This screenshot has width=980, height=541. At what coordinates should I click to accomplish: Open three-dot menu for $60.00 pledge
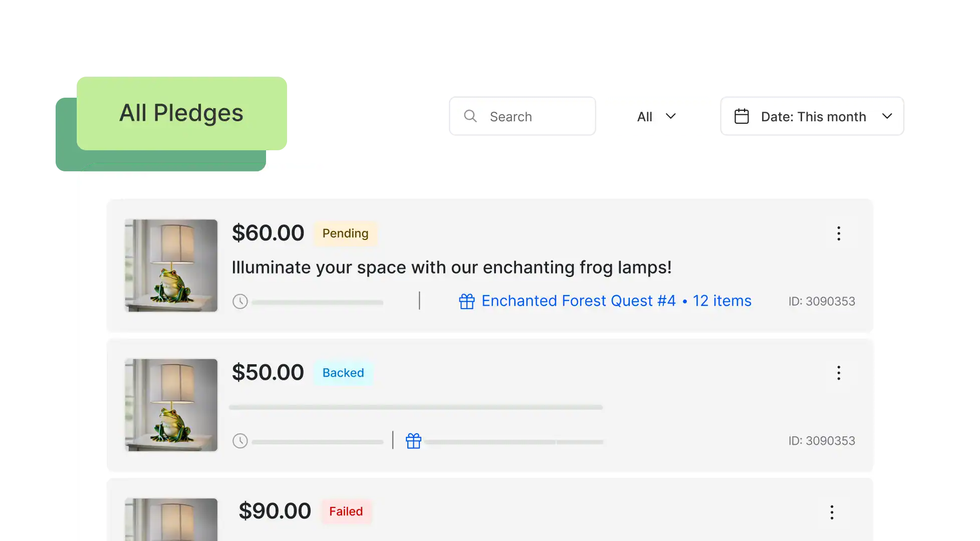839,233
